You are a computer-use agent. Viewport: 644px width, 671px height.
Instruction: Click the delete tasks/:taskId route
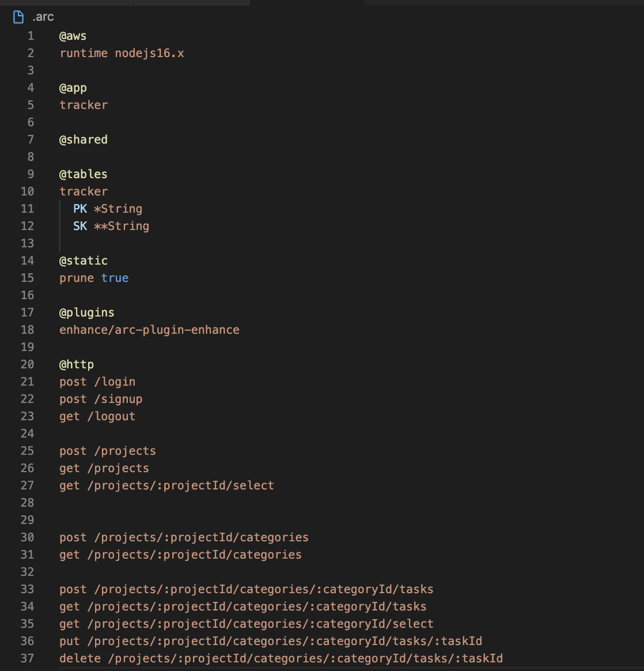coord(281,658)
